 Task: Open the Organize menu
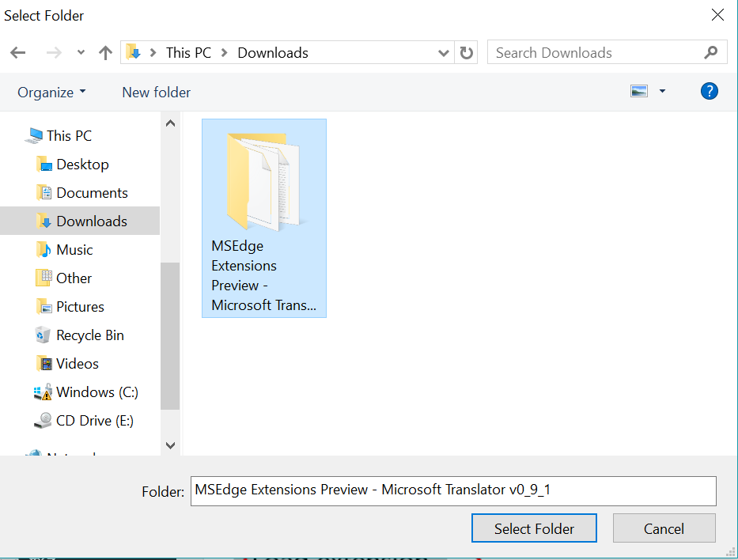pyautogui.click(x=51, y=93)
